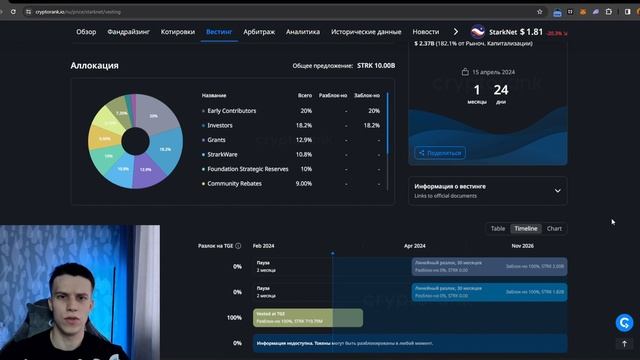This screenshot has width=640, height=360.
Task: Show more tabs with right chevron arrow
Action: click(x=456, y=32)
